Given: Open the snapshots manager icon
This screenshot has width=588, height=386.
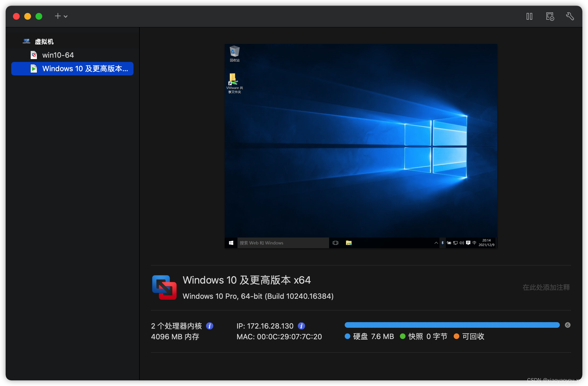Looking at the screenshot, I should point(550,16).
